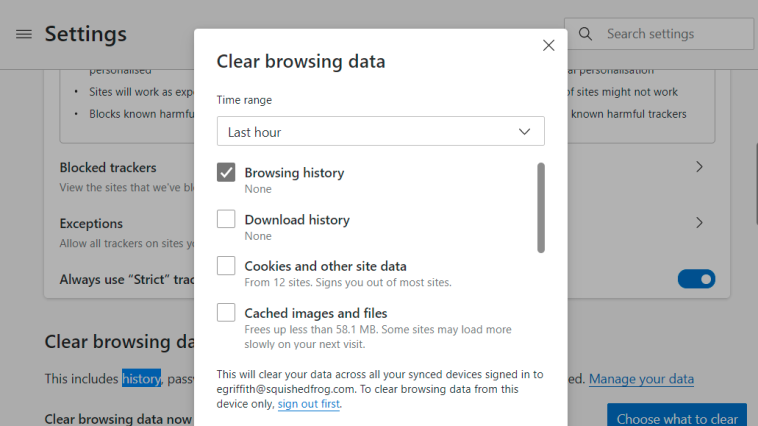Toggle the Always use Strict tracking switch

click(x=696, y=279)
